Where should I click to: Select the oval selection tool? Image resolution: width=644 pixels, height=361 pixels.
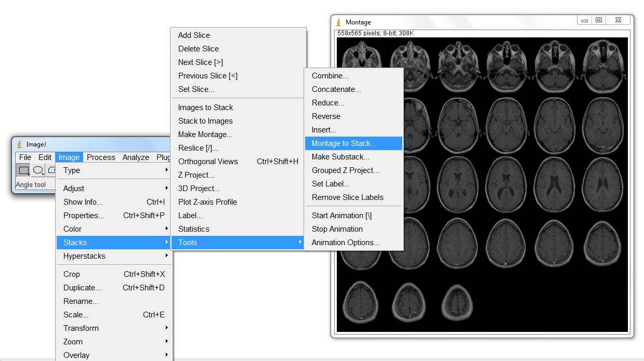click(x=37, y=170)
